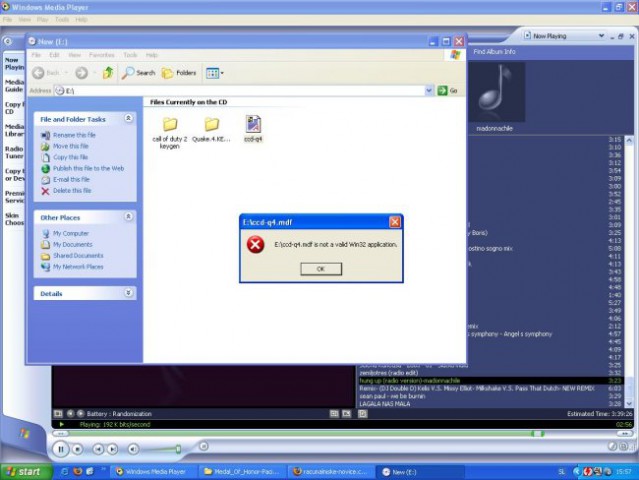Image resolution: width=639 pixels, height=480 pixels.
Task: Click Copy this file
Action: [x=70, y=157]
